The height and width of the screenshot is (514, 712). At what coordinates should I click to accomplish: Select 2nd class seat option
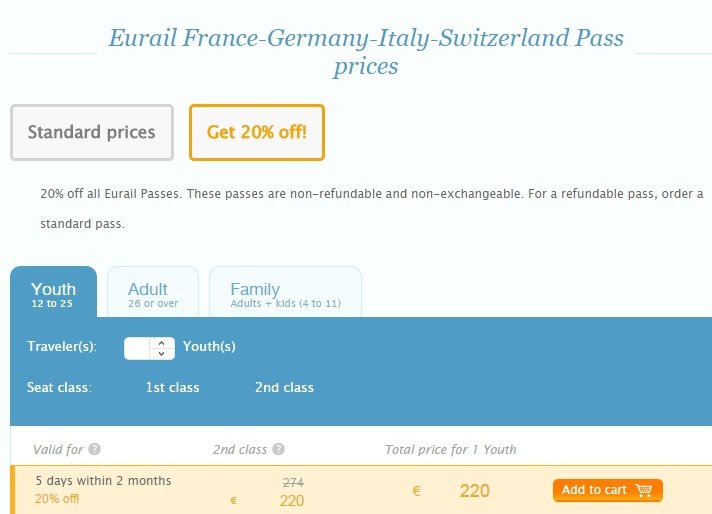[x=284, y=388]
